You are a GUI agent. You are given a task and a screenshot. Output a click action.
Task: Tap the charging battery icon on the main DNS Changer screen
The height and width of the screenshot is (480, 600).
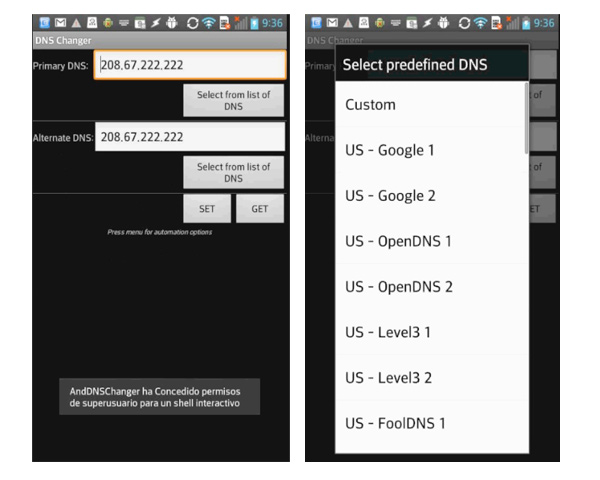point(254,23)
